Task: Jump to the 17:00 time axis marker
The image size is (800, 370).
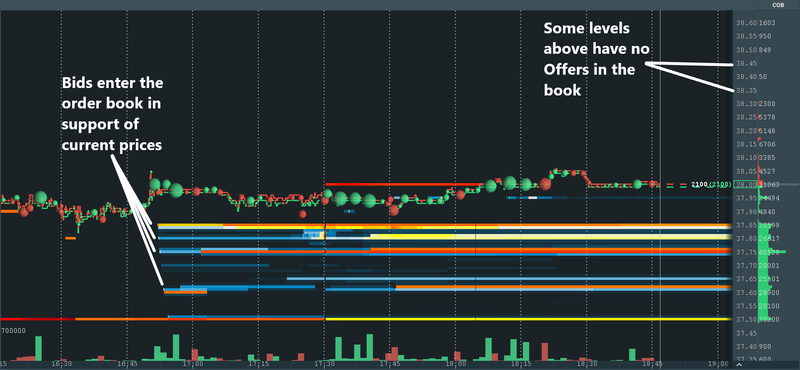Action: (192, 364)
